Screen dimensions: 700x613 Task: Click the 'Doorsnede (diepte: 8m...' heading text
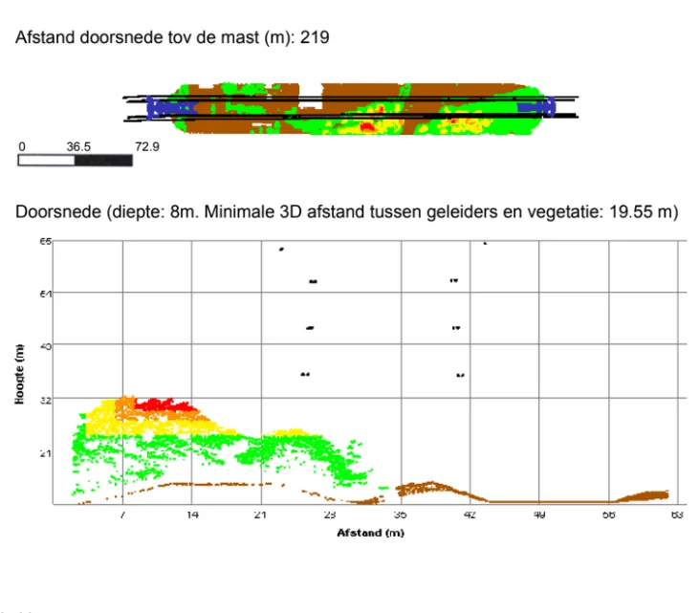coord(347,211)
